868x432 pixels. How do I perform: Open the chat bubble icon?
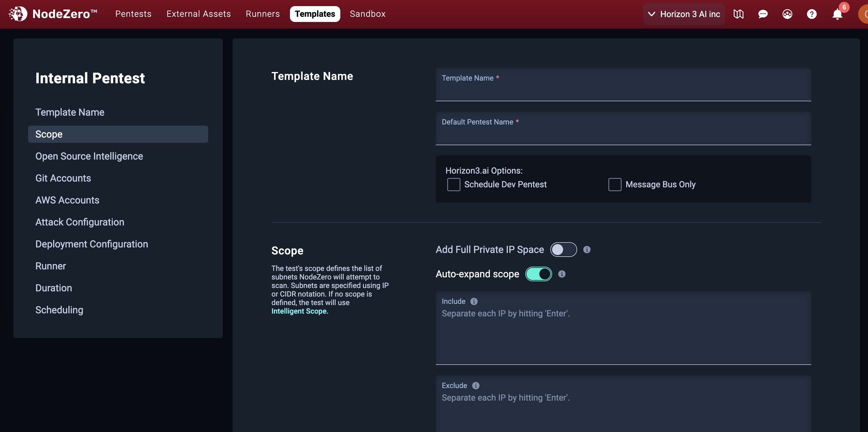(763, 14)
